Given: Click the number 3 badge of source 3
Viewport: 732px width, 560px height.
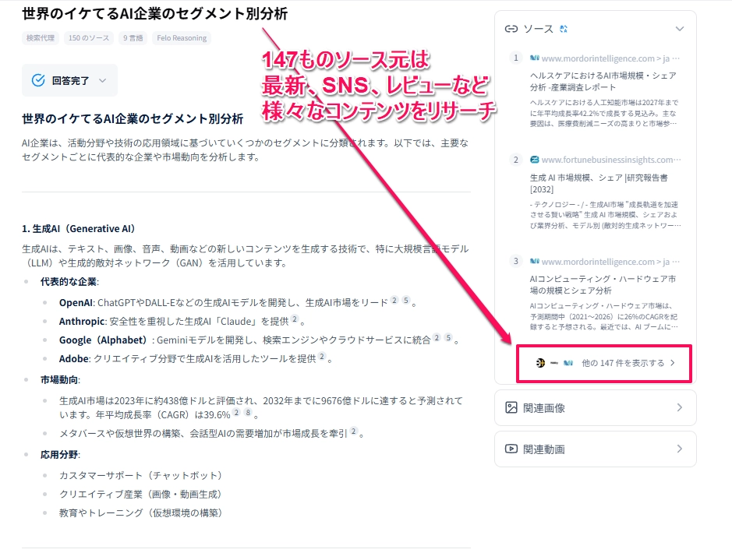Looking at the screenshot, I should coord(515,261).
